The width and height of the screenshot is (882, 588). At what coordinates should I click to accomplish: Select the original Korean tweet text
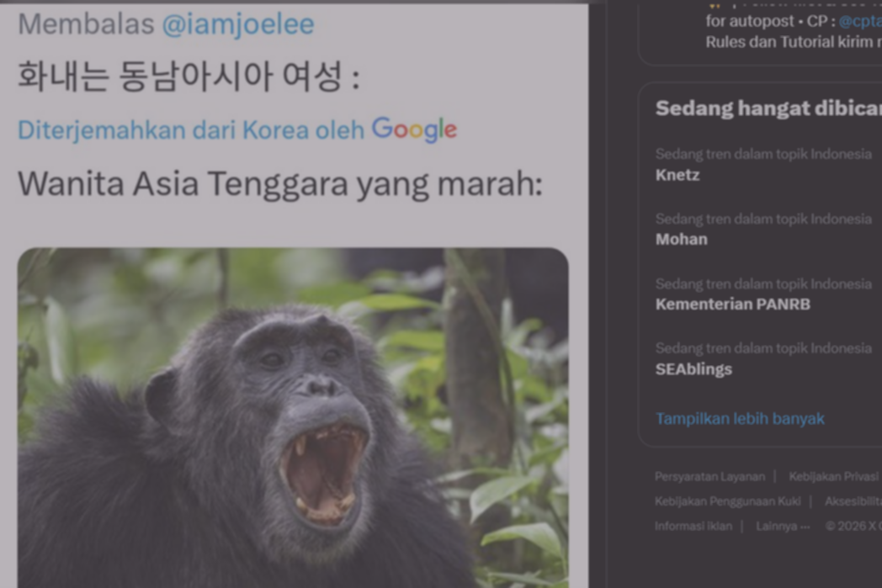(x=189, y=78)
